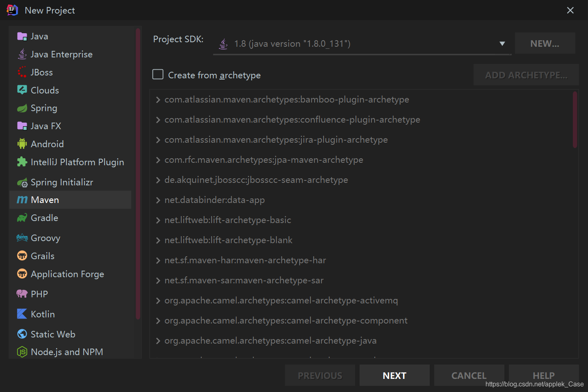Click the NEW... SDK button
Viewport: 588px width, 392px height.
[x=545, y=43]
